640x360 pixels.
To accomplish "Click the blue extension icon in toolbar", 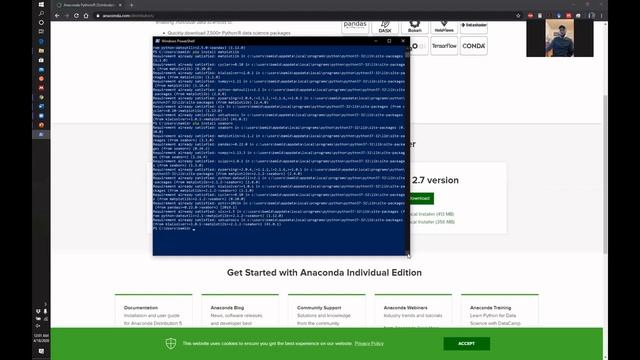I will coord(559,16).
